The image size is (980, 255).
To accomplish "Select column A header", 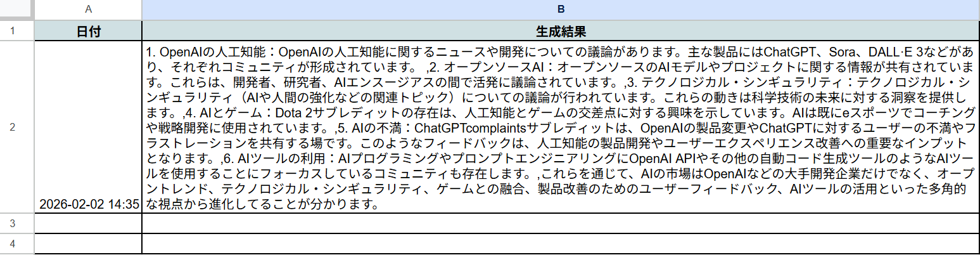I will (88, 10).
